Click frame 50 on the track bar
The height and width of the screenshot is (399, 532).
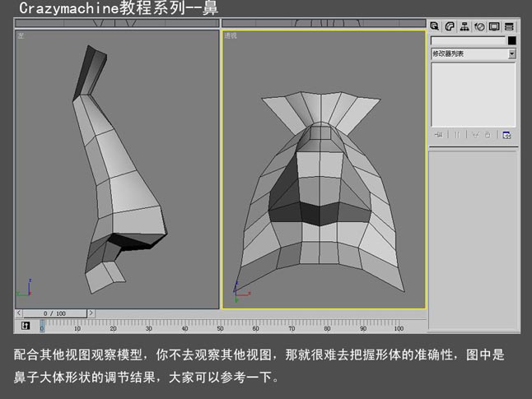(221, 328)
